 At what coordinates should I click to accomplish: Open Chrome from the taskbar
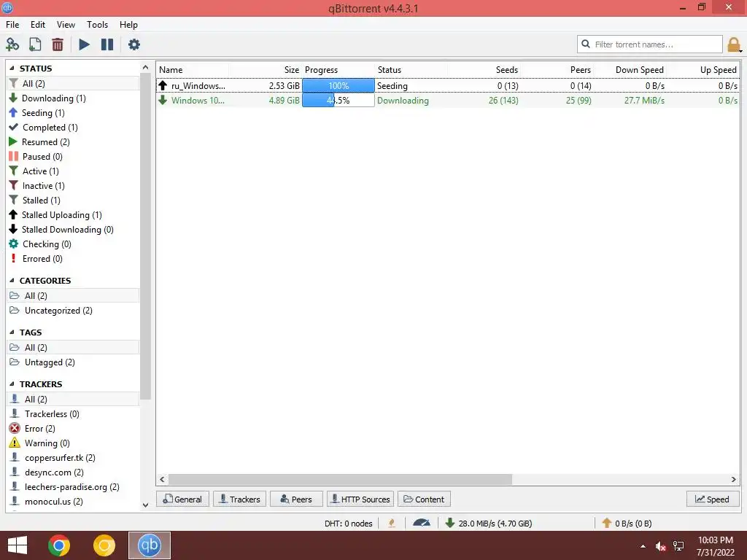click(59, 545)
